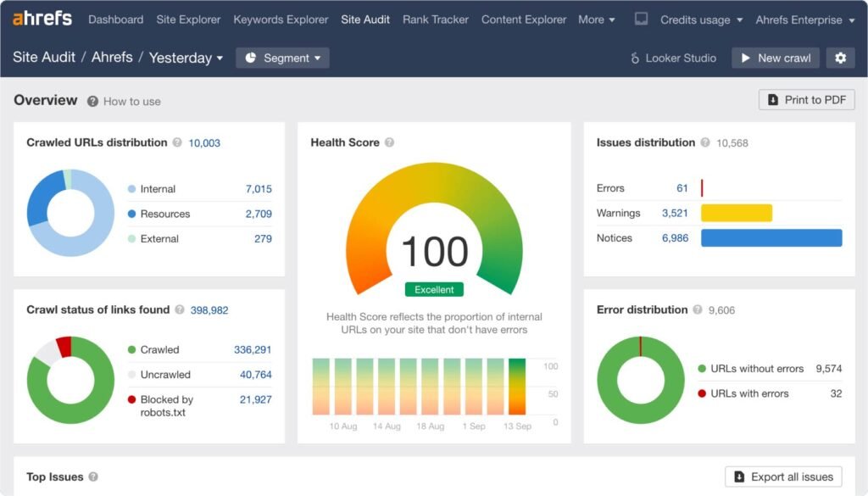
Task: Click the help icon beside Error distribution
Action: pyautogui.click(x=696, y=310)
